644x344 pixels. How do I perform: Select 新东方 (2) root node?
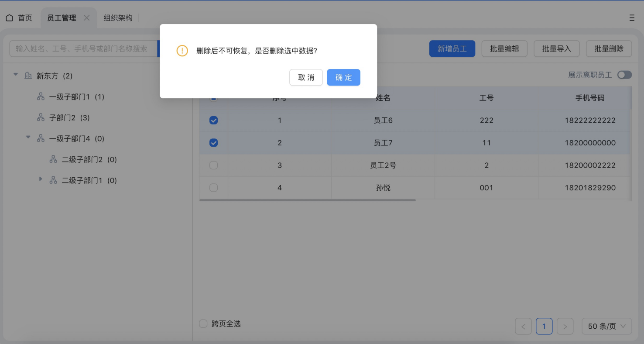coord(55,76)
